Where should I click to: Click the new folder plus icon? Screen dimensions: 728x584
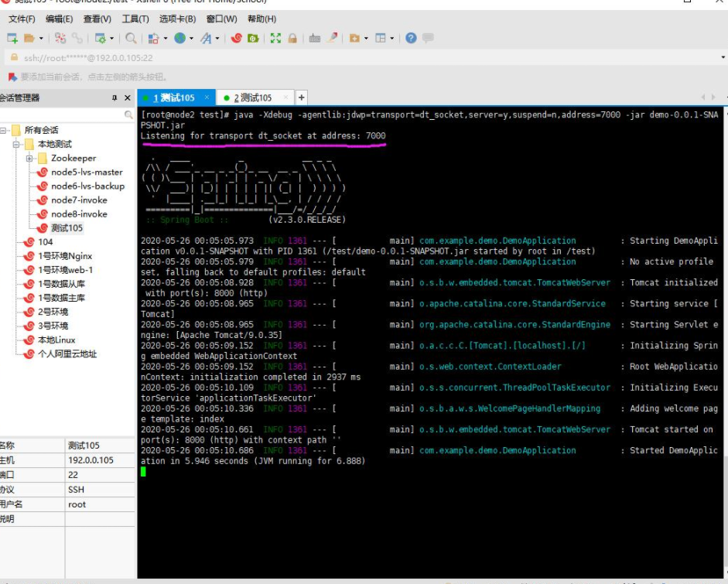click(x=354, y=38)
